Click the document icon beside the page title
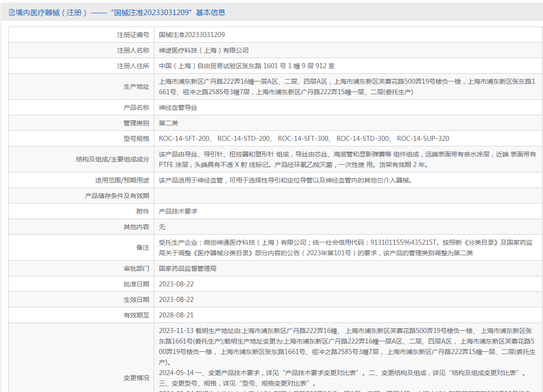The image size is (543, 392). point(11,13)
